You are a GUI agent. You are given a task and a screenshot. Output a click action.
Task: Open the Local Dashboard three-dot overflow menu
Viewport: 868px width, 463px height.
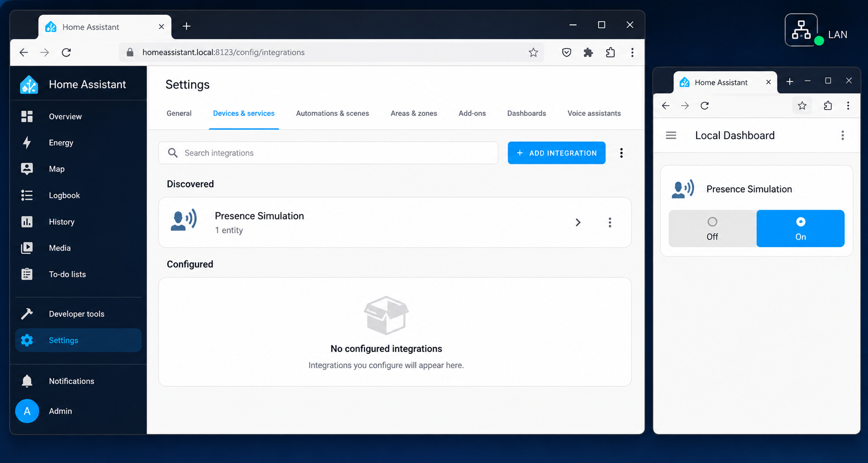pyautogui.click(x=842, y=135)
